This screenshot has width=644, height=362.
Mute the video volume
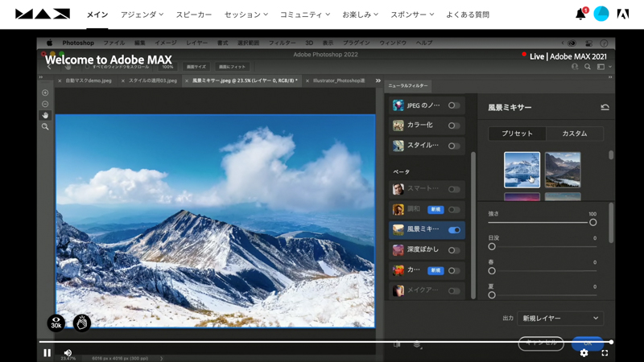[68, 352]
